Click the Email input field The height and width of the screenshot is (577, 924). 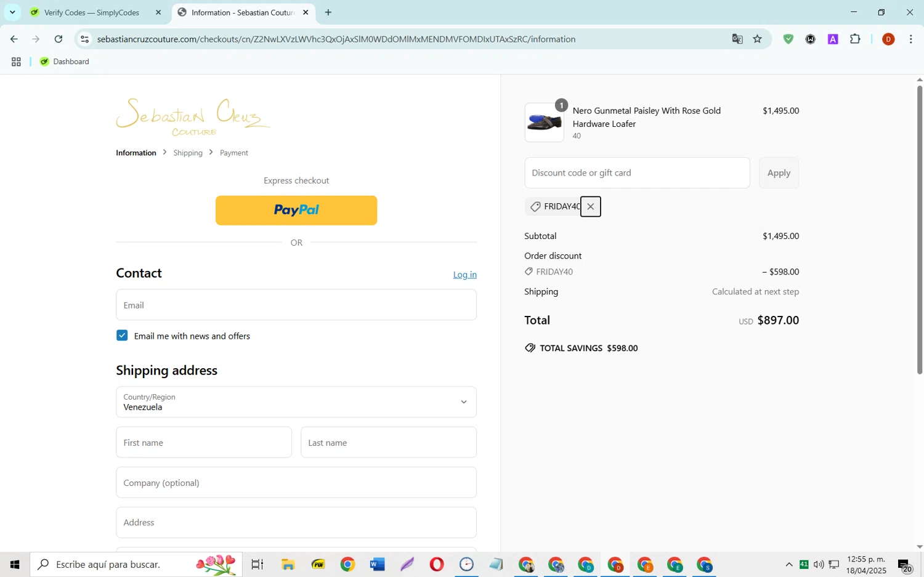296,305
